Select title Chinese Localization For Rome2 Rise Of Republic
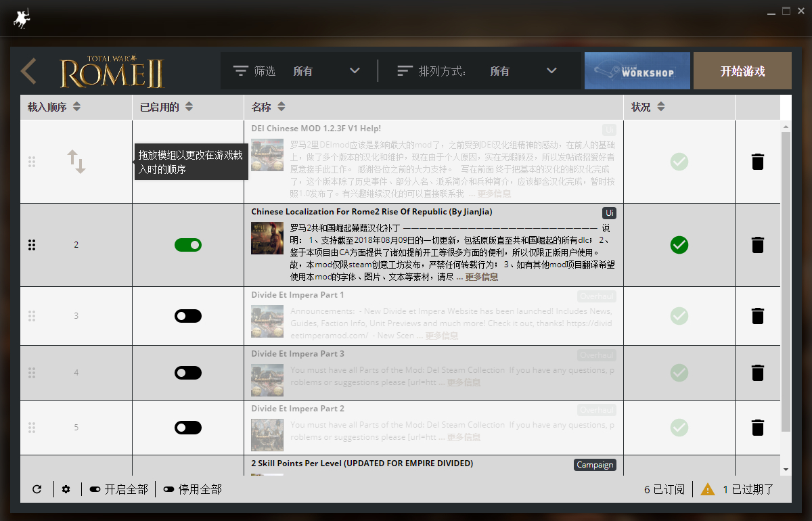 click(x=371, y=212)
